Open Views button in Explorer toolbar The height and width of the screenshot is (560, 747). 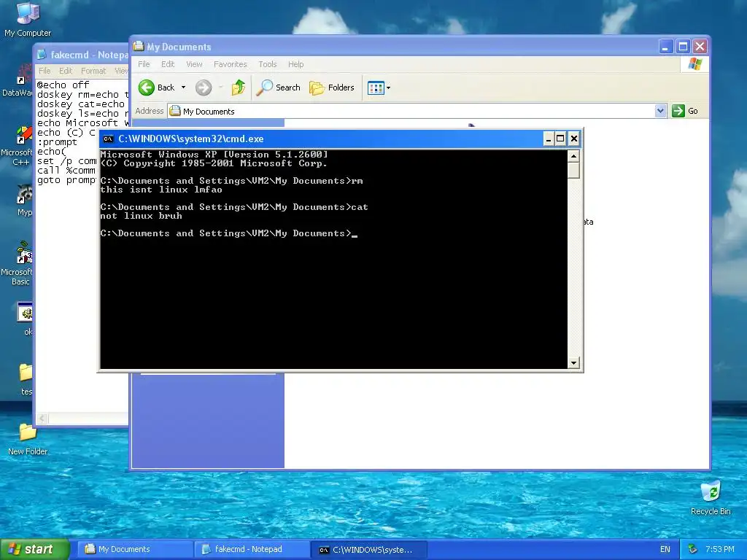pyautogui.click(x=376, y=87)
